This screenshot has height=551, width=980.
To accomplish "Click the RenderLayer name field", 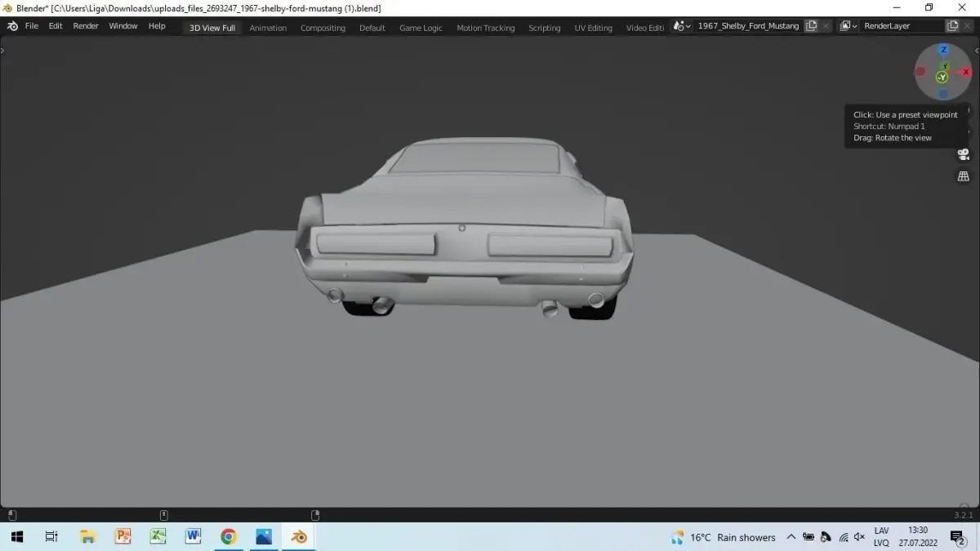I will tap(903, 26).
